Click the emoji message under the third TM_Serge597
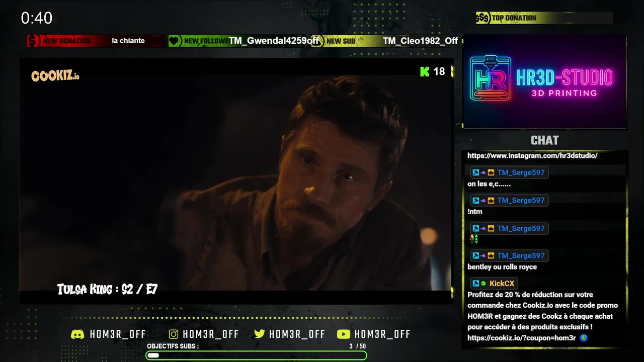The width and height of the screenshot is (644, 362). click(x=473, y=239)
